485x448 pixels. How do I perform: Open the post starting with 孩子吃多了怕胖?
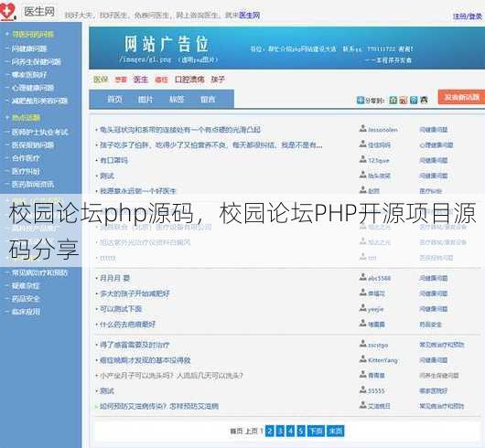(211, 144)
